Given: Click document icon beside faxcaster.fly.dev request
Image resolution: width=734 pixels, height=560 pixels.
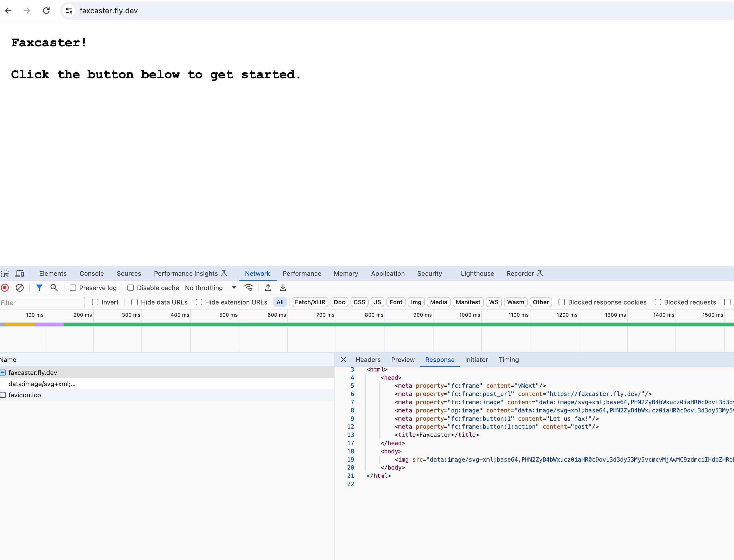Looking at the screenshot, I should [x=3, y=372].
